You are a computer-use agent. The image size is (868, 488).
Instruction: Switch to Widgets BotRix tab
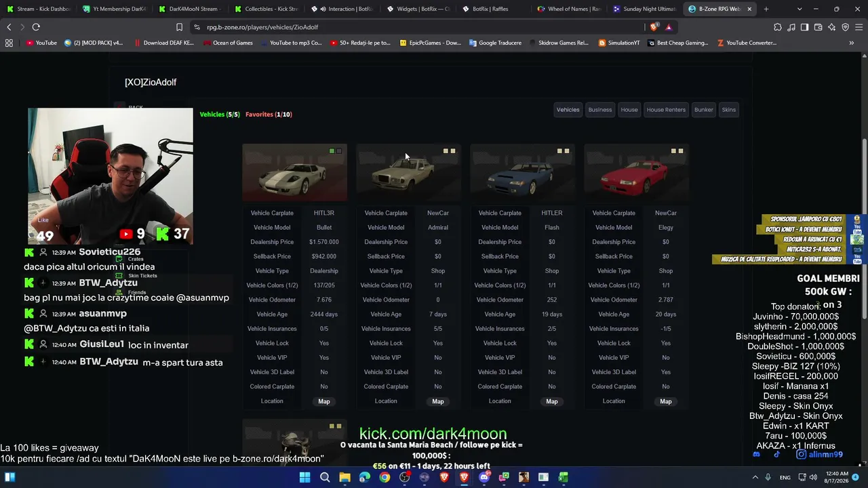click(x=417, y=9)
